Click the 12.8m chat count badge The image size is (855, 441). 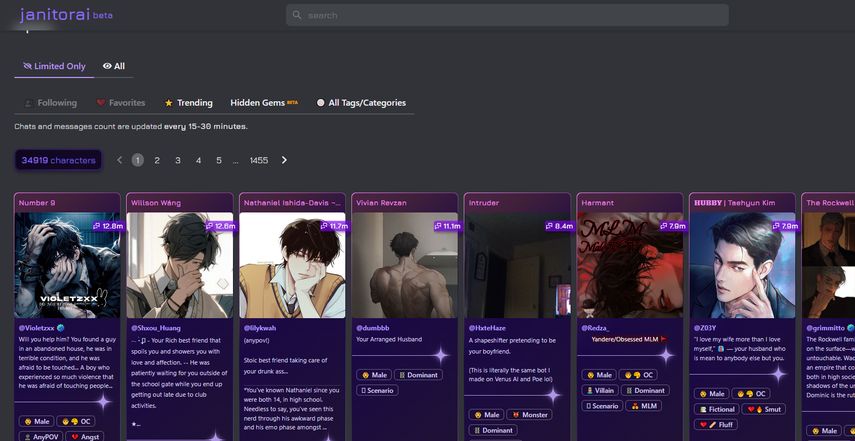tap(108, 226)
